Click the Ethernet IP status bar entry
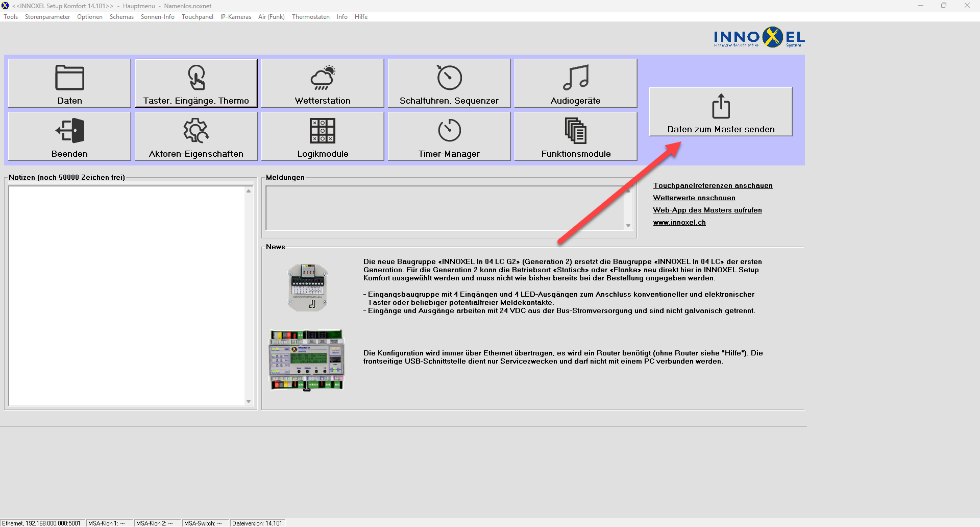 [42, 523]
